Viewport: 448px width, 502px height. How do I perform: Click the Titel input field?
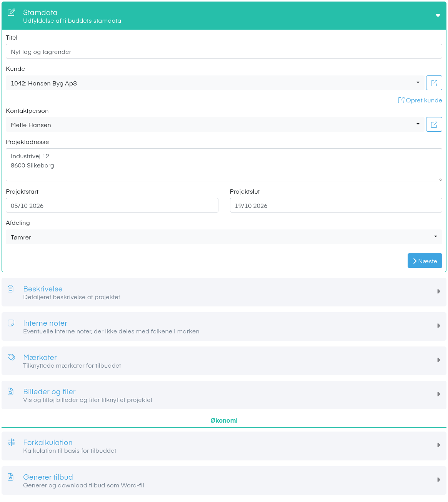pyautogui.click(x=224, y=51)
